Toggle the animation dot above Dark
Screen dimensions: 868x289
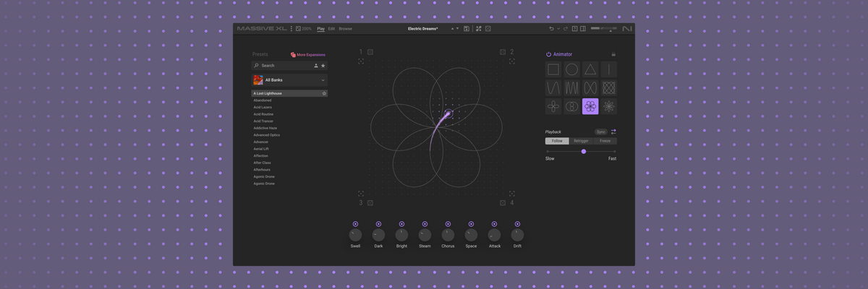[378, 224]
